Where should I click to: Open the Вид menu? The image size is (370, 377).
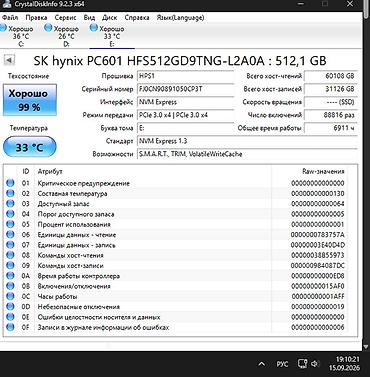pos(89,17)
